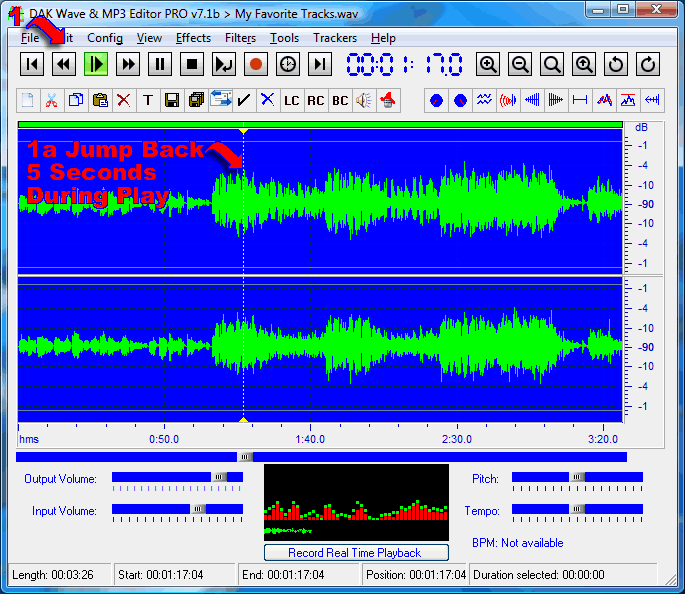The height and width of the screenshot is (594, 685).
Task: Open the Help menu
Action: [383, 38]
